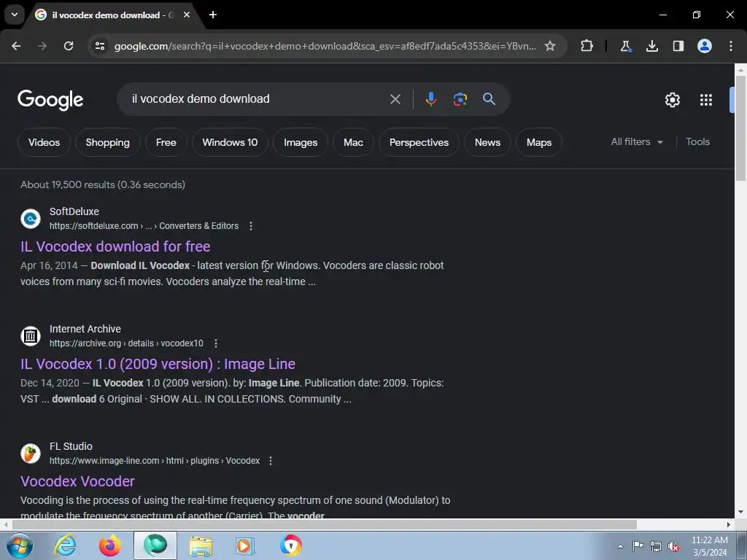The image size is (747, 560).
Task: Open 'IL Vocodex 1.0 (2009 version)' result
Action: (x=158, y=364)
